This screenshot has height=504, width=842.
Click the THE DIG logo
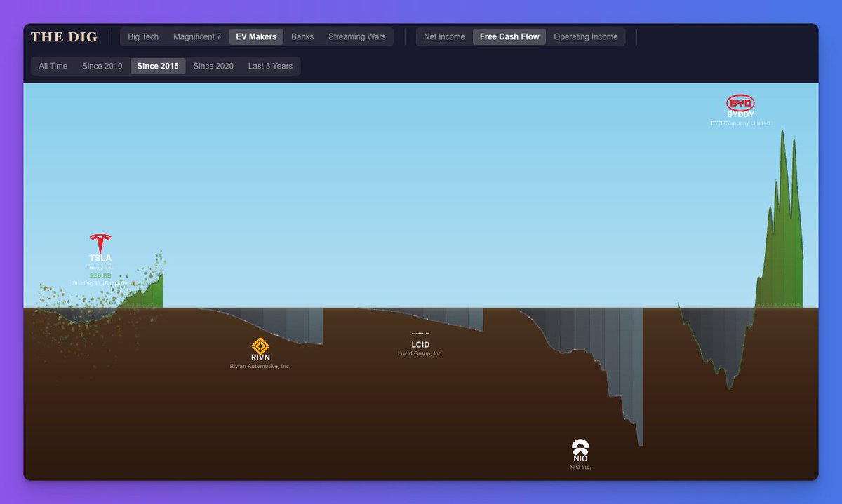(64, 36)
